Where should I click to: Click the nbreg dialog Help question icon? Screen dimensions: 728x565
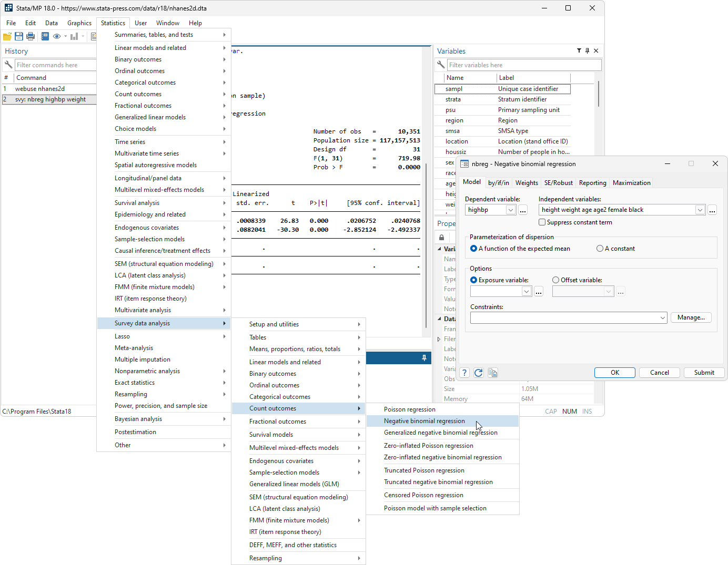(x=464, y=373)
